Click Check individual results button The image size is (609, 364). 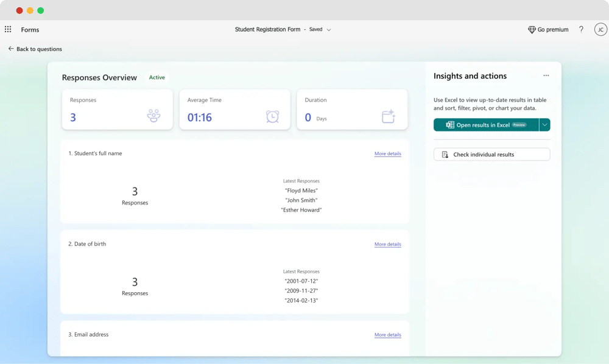click(491, 155)
